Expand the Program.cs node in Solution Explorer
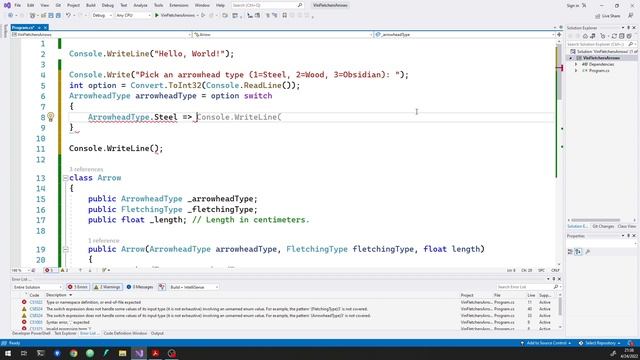640x360 pixels. (576, 71)
